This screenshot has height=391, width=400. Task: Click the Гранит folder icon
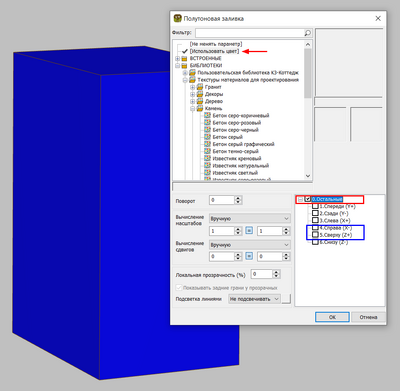pos(200,87)
